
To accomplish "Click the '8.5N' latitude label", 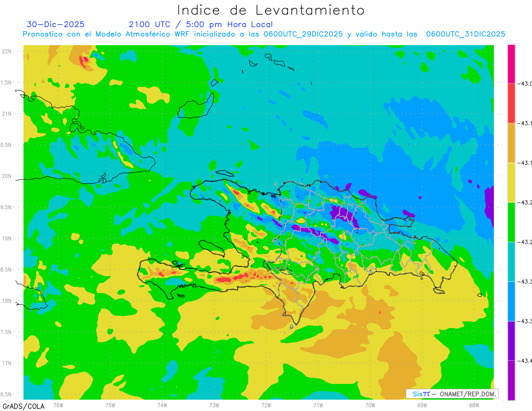I will pos(6,270).
